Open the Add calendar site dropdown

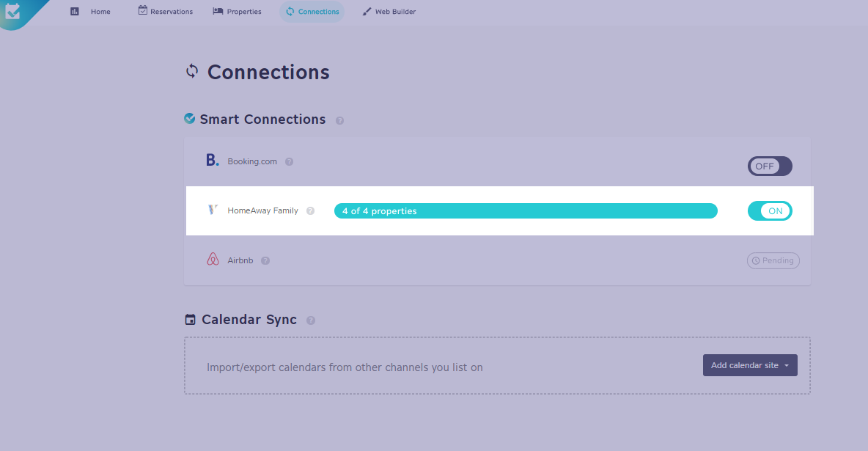(750, 365)
